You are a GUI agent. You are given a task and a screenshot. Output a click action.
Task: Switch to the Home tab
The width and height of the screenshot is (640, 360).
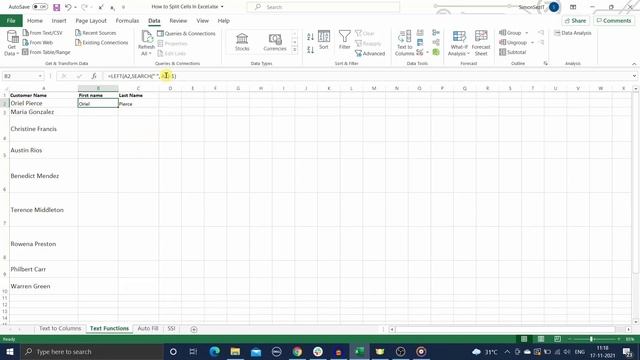pyautogui.click(x=35, y=20)
